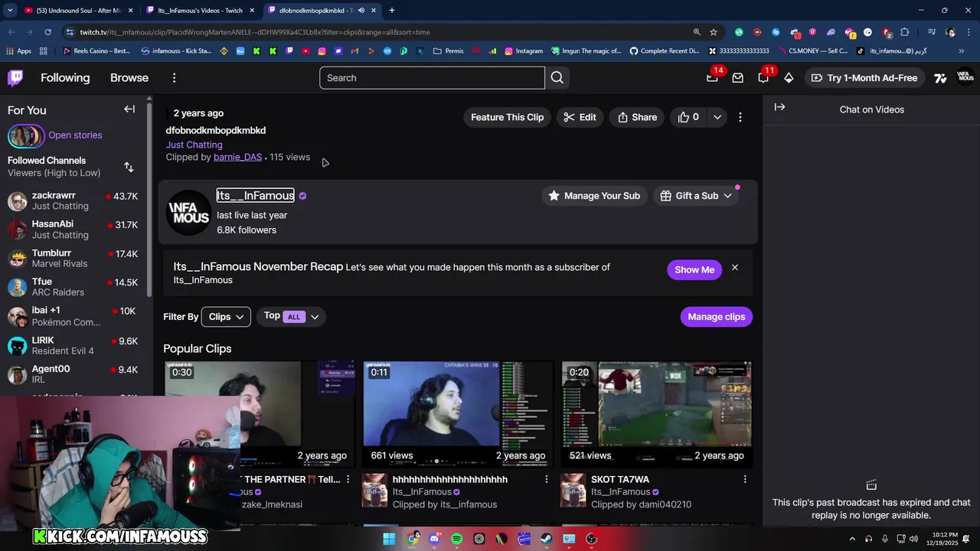Click the search magnifier button

557,78
